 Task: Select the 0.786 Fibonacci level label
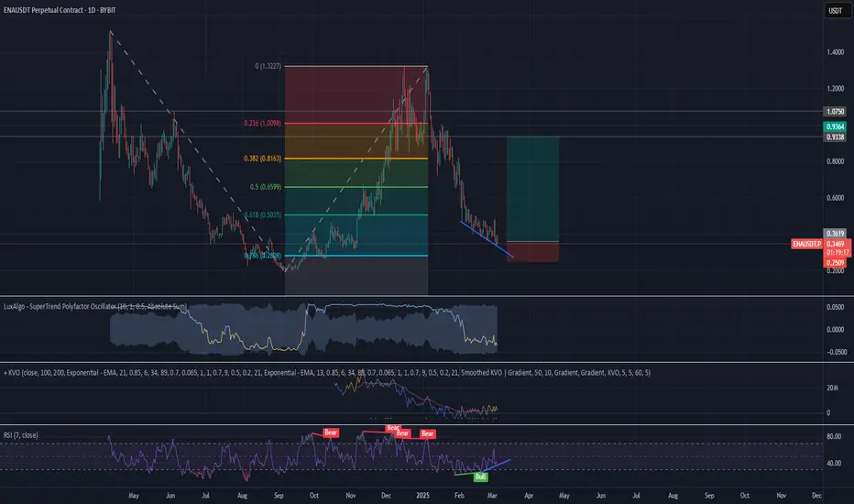(x=262, y=256)
